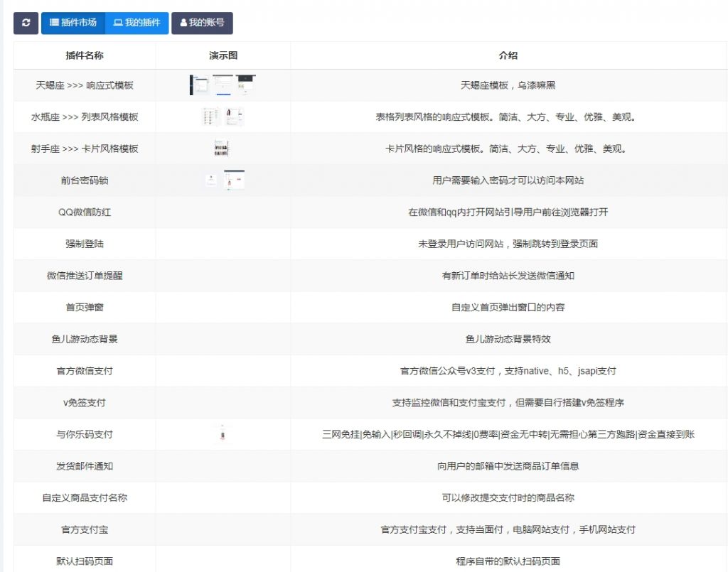
Task: Open the 插件市场 tab
Action: 73,23
